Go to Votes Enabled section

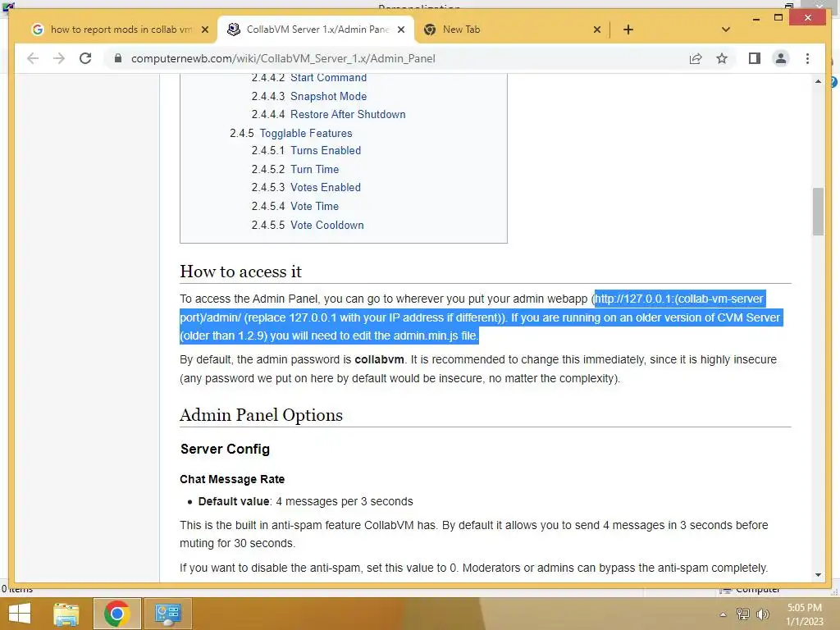coord(326,188)
